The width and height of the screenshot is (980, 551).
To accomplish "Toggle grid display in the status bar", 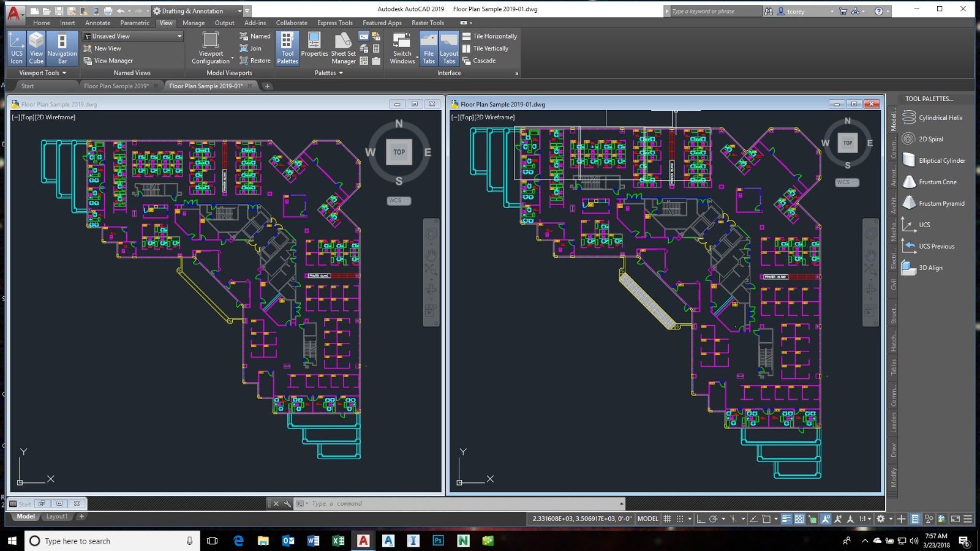I will click(666, 519).
